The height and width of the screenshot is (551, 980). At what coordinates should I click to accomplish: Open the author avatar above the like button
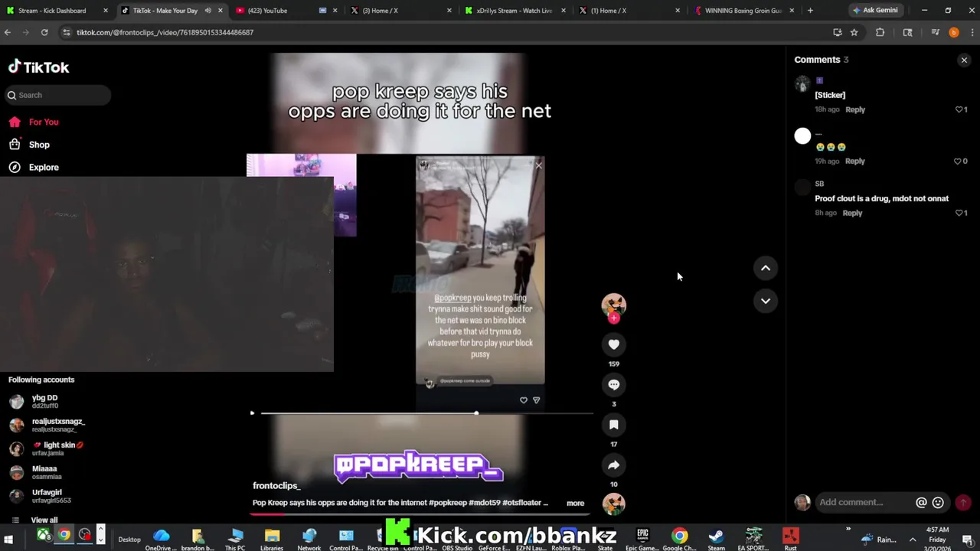click(x=613, y=305)
